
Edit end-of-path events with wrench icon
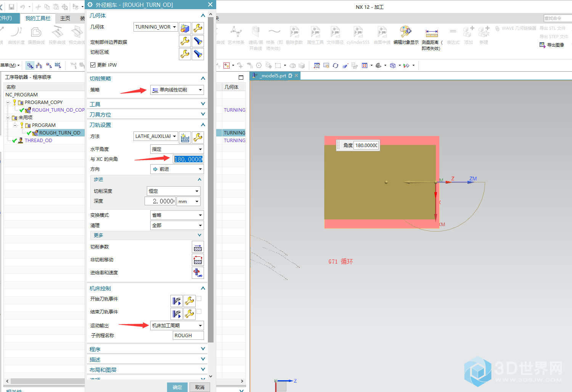[x=190, y=314]
